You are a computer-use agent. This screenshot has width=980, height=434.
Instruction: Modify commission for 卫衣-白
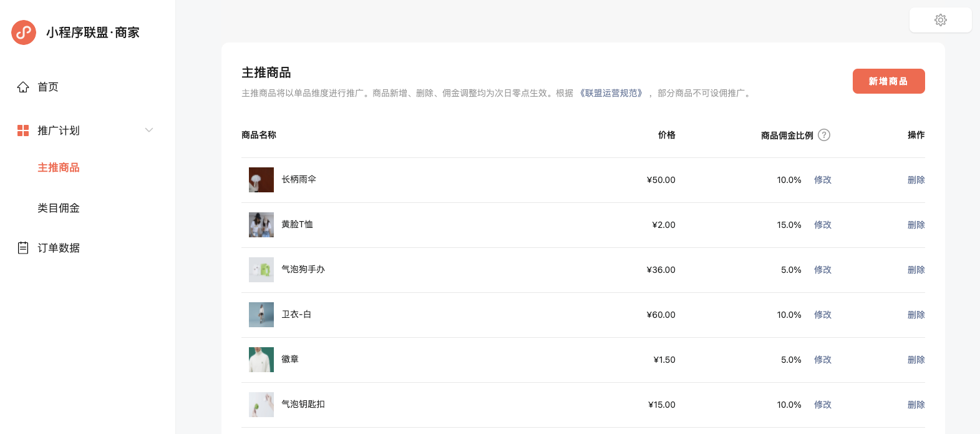click(822, 315)
